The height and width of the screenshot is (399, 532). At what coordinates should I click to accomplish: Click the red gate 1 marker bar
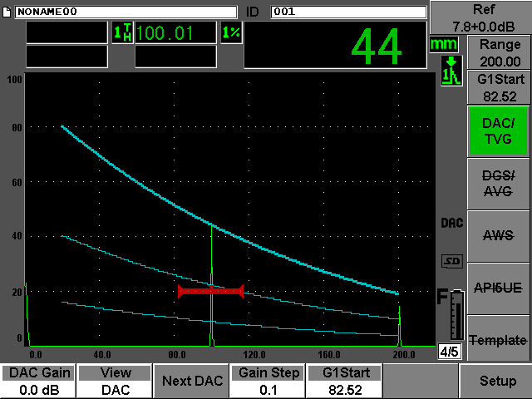210,291
